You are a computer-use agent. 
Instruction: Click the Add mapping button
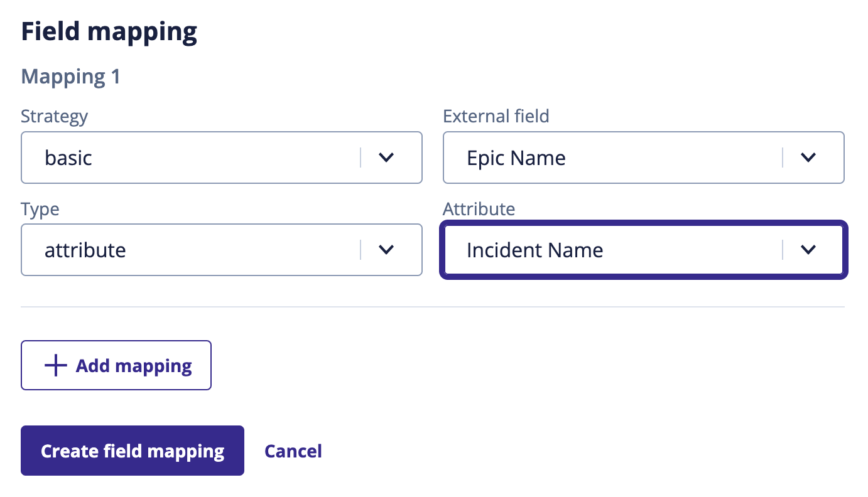tap(116, 365)
